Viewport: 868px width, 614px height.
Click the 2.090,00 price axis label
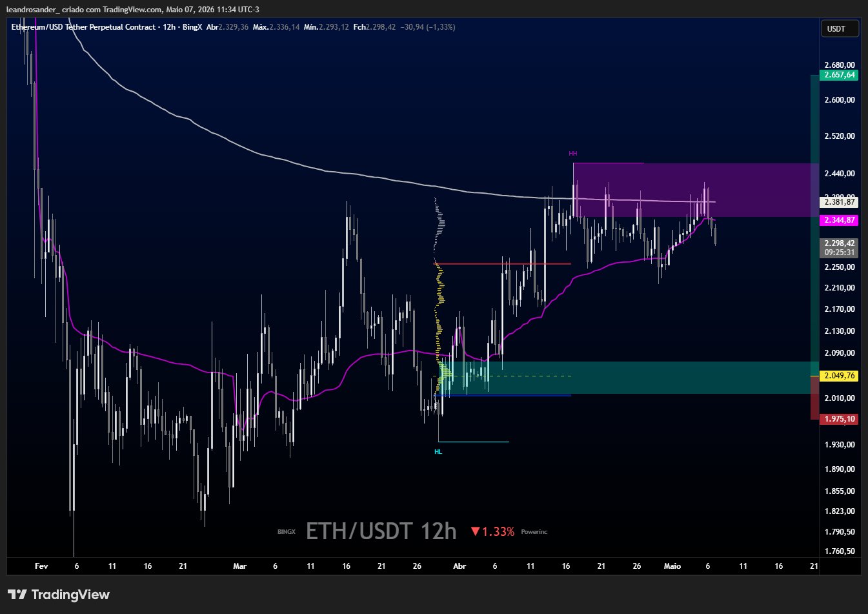coord(840,353)
